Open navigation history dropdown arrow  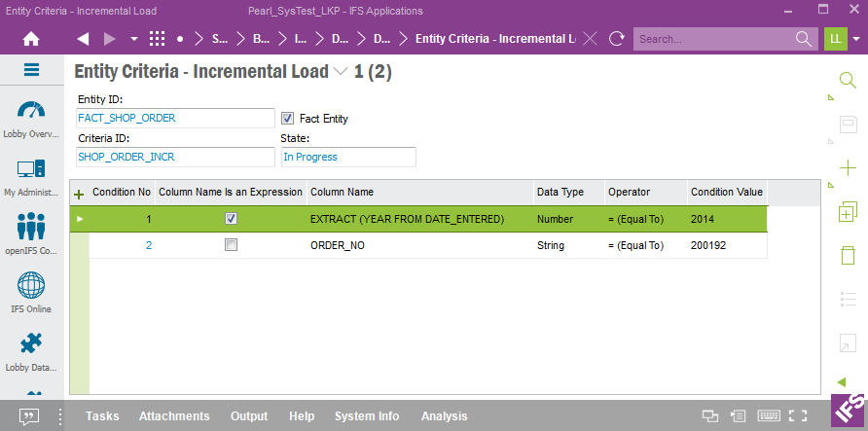coord(134,39)
